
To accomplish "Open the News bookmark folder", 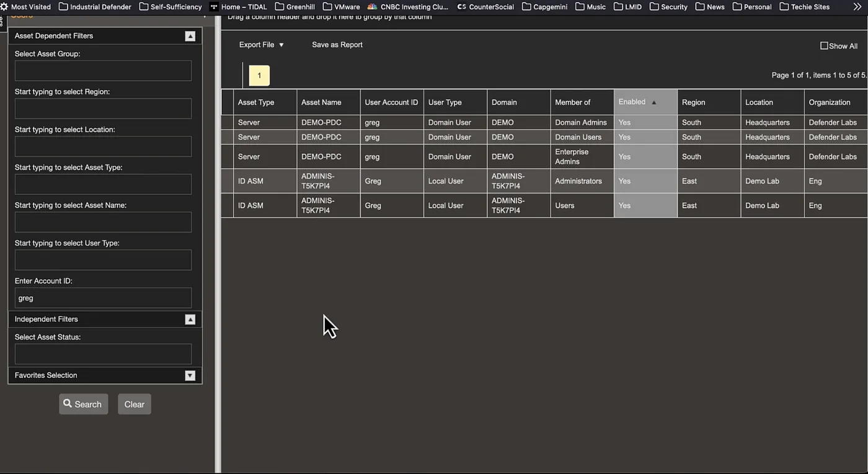I will click(x=710, y=7).
